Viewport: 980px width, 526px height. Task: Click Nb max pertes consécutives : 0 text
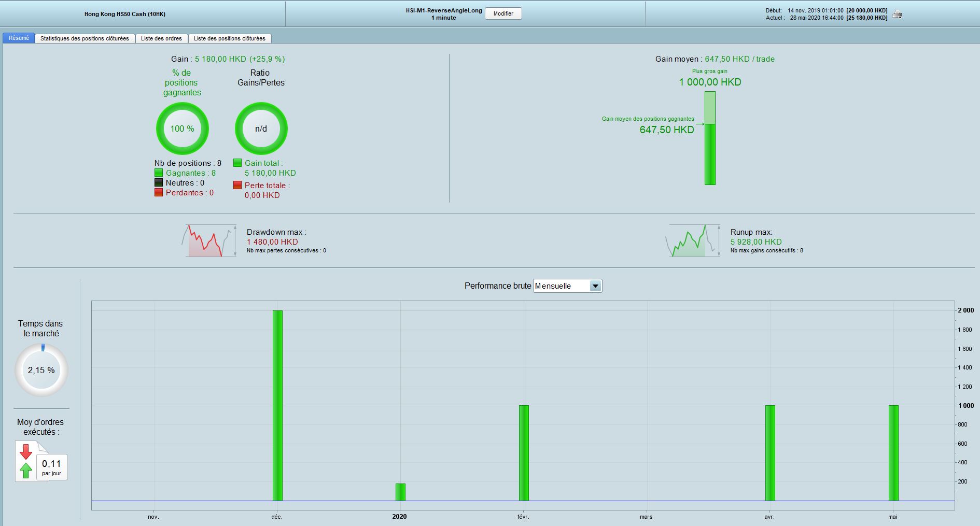point(286,251)
